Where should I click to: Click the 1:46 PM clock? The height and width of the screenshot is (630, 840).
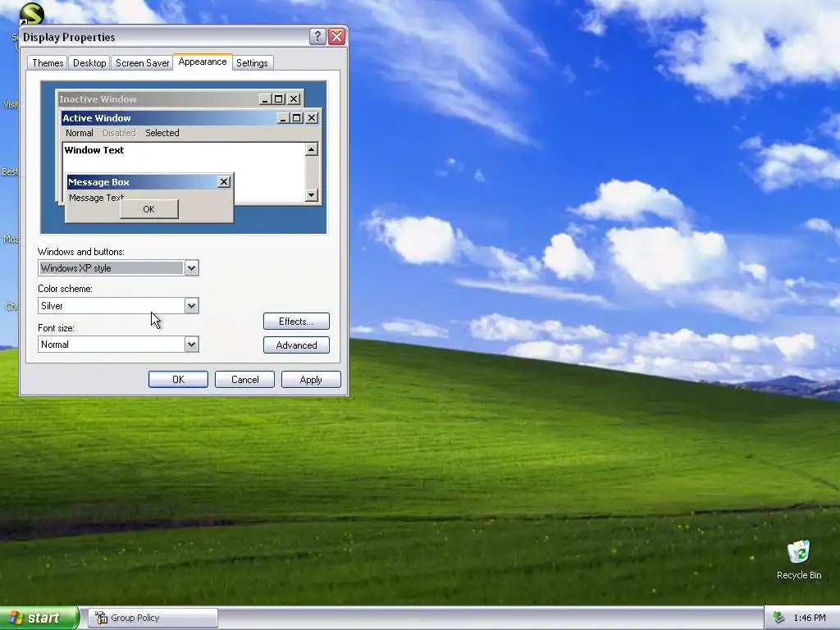coord(810,618)
